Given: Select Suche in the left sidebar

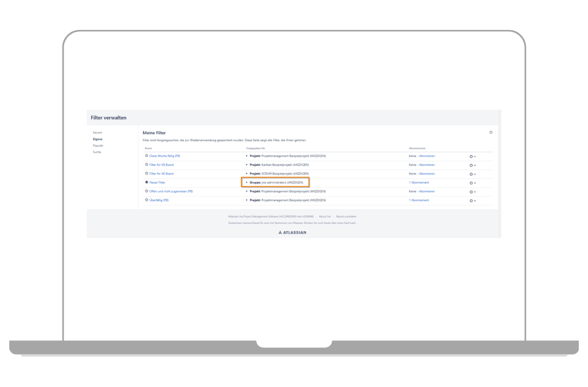Looking at the screenshot, I should pyautogui.click(x=97, y=152).
